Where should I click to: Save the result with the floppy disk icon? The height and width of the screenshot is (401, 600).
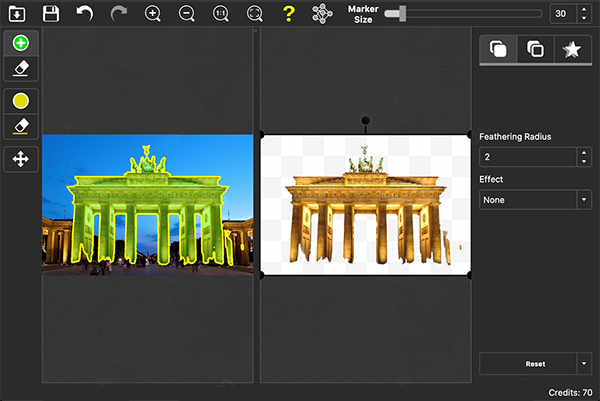(51, 14)
